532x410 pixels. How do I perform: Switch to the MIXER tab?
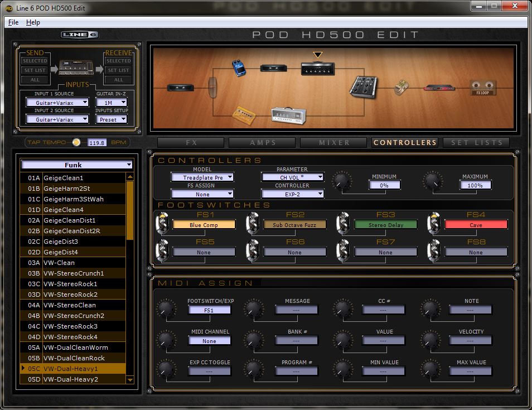click(x=334, y=143)
